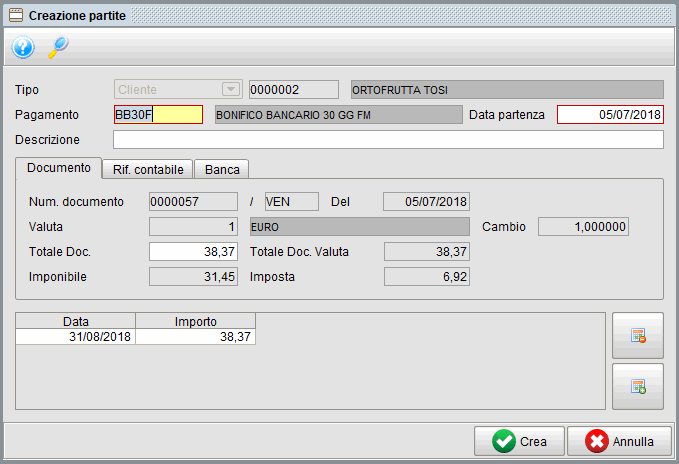Click the customer code field 0000002
The image size is (679, 464).
click(294, 90)
